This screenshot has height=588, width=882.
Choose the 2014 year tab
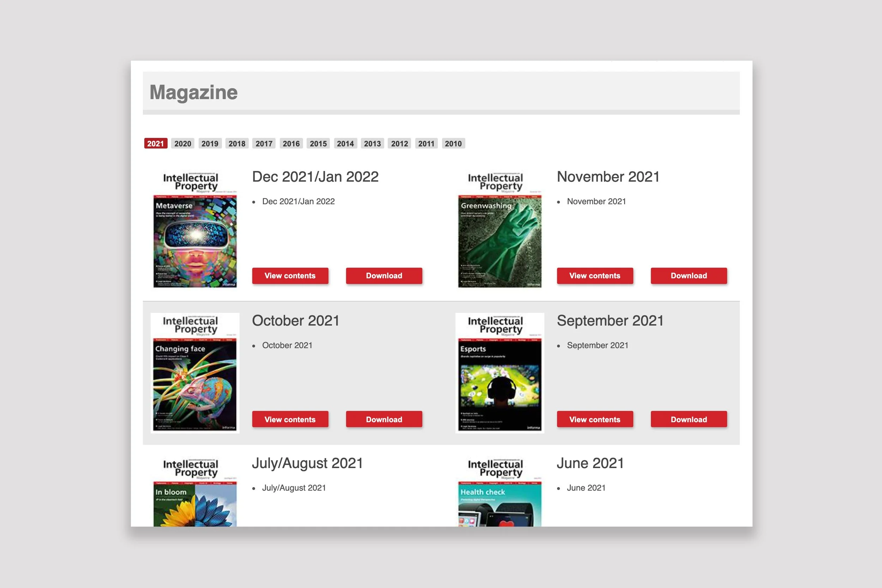[345, 143]
